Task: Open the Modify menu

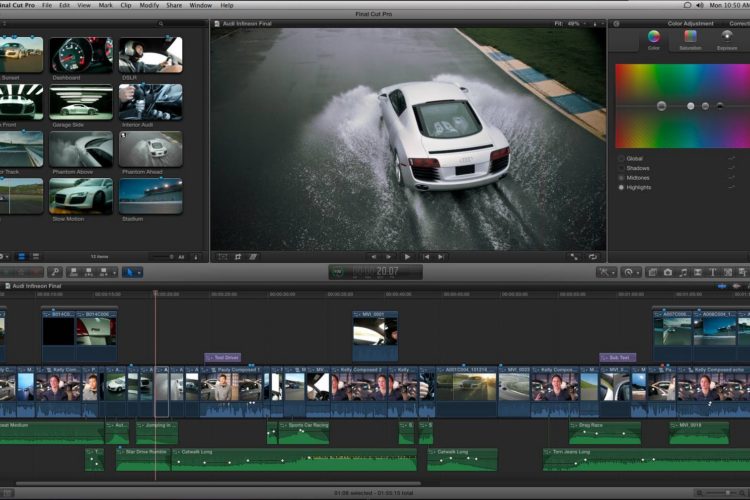Action: click(148, 5)
